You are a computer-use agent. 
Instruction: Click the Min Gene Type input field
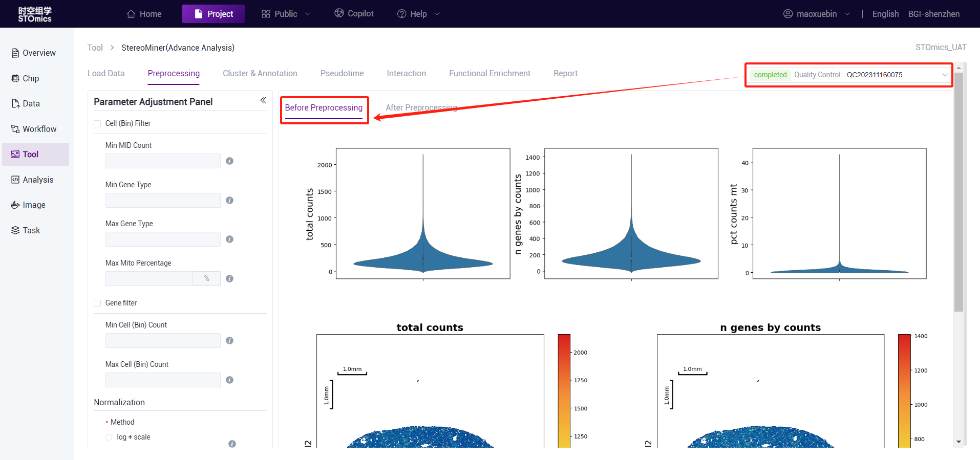pos(163,200)
